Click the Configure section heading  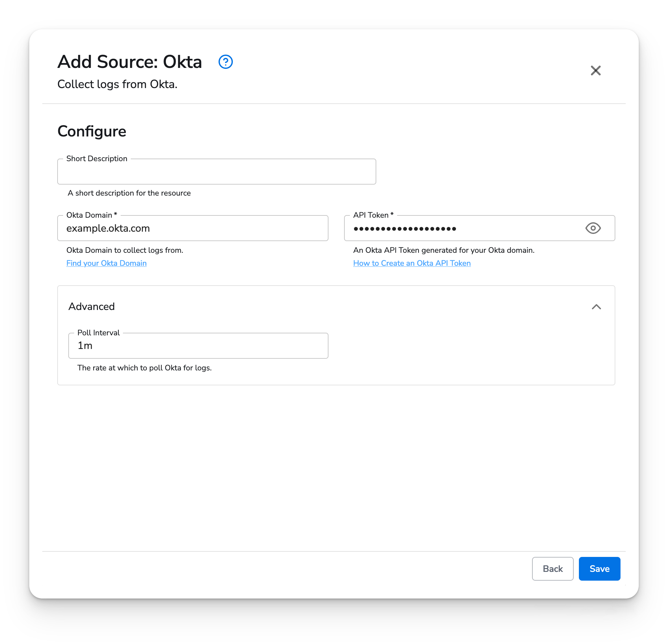coord(92,131)
